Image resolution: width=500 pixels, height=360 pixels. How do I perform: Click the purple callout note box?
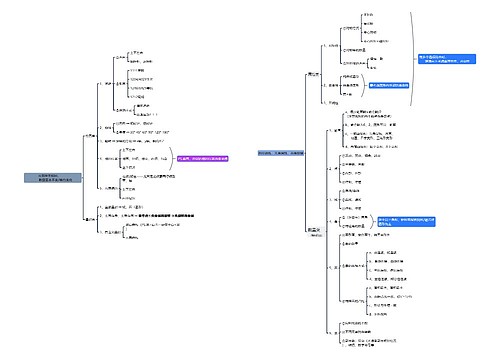(203, 159)
